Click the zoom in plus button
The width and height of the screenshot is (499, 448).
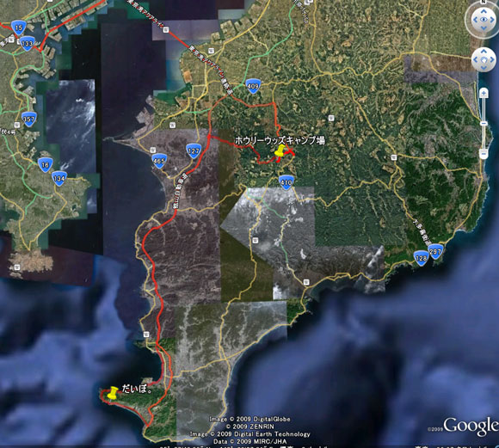[484, 94]
